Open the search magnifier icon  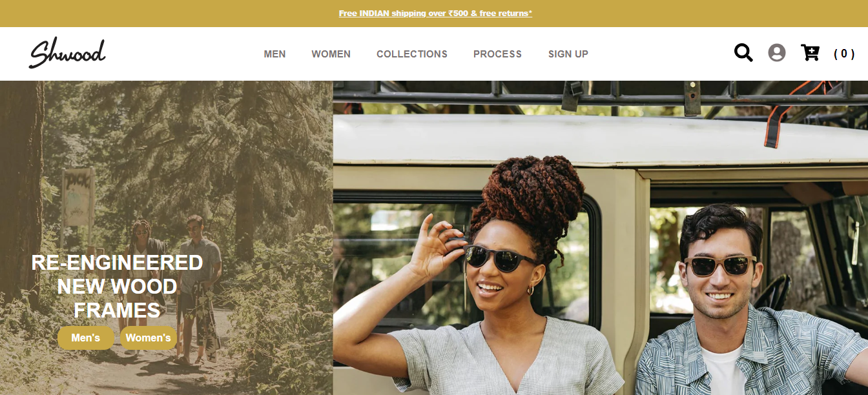tap(743, 53)
